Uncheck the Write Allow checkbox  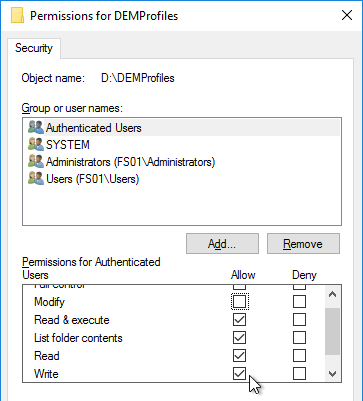pyautogui.click(x=239, y=374)
